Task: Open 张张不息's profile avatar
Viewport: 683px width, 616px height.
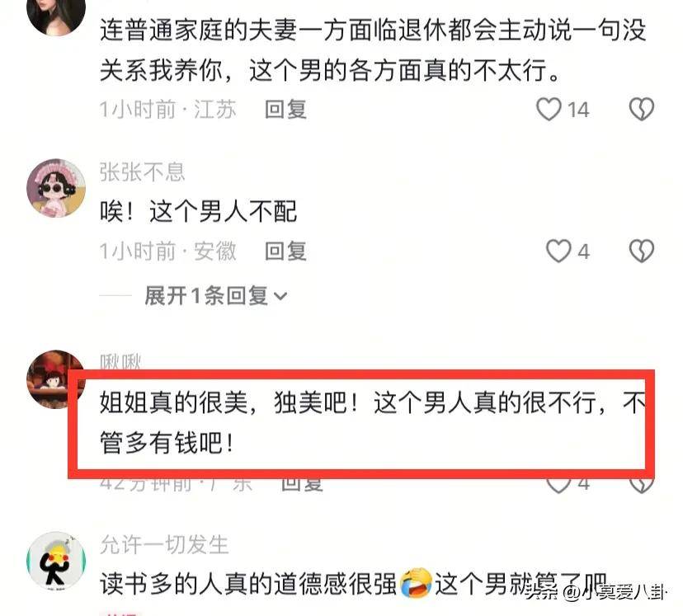Action: click(56, 188)
